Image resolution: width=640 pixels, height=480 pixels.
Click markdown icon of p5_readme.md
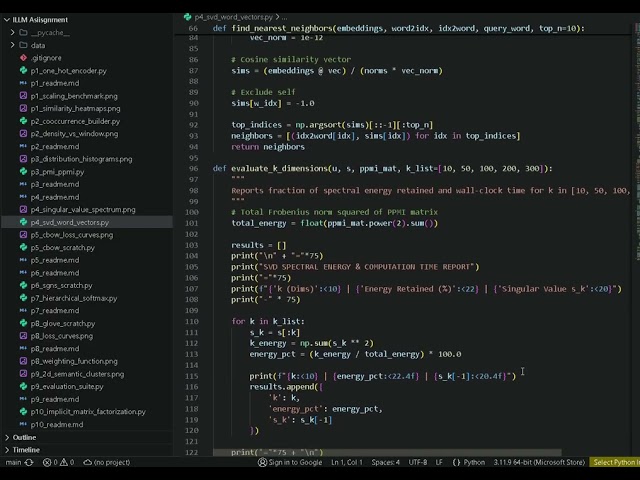coord(23,260)
